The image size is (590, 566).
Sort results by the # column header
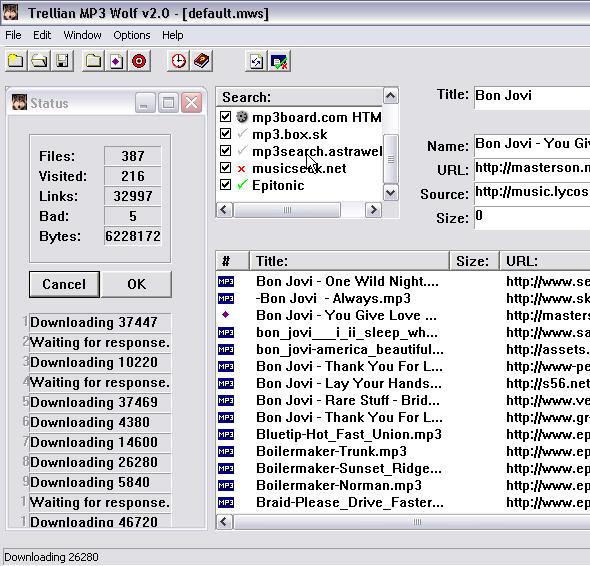coord(232,261)
